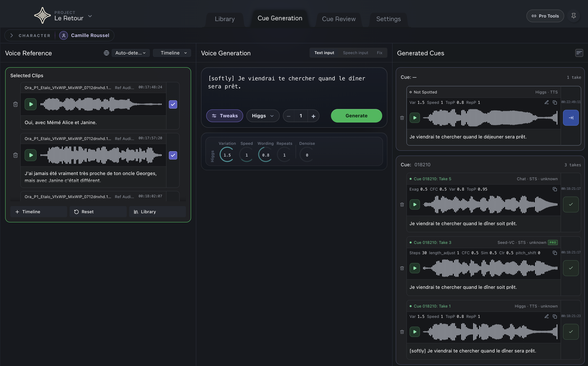The image size is (588, 366).
Task: Open the Auto-detect language dropdown
Action: pos(131,53)
